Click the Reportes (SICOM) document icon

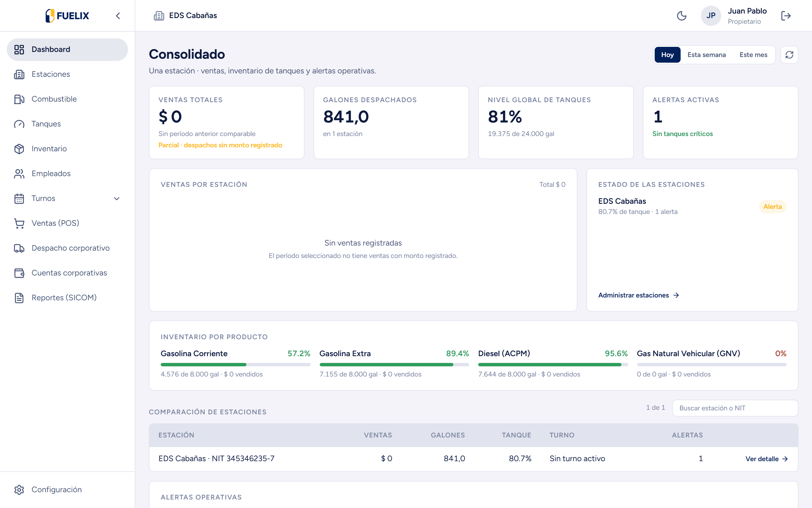coord(19,298)
